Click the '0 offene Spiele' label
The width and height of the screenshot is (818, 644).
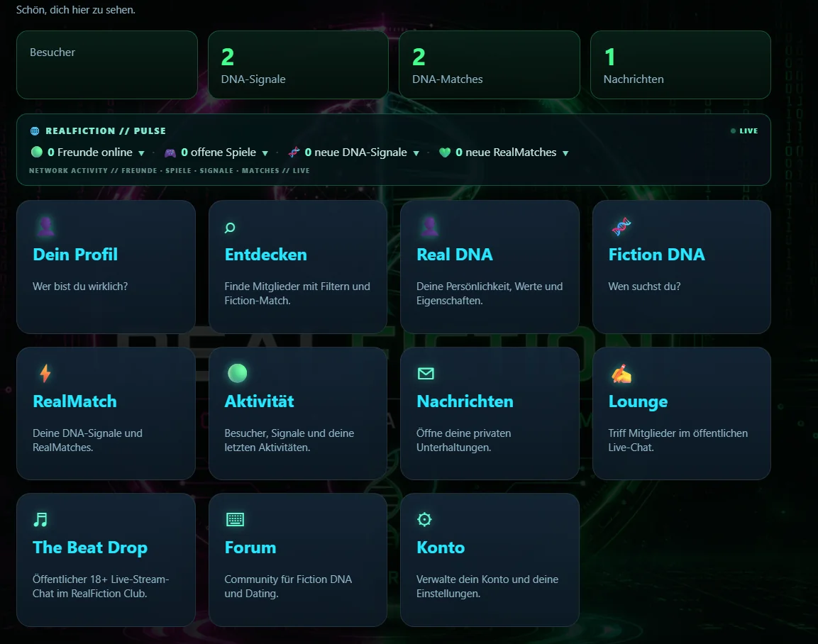218,152
